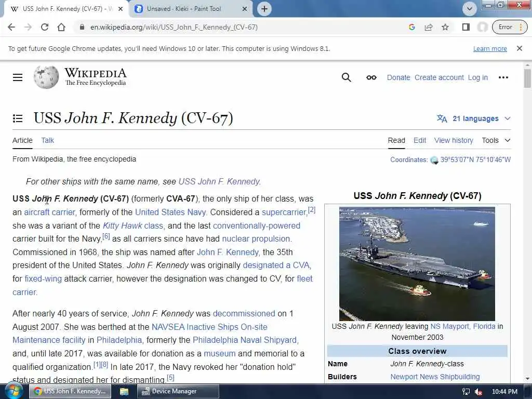Open the personal tools ellipsis menu

(503, 77)
